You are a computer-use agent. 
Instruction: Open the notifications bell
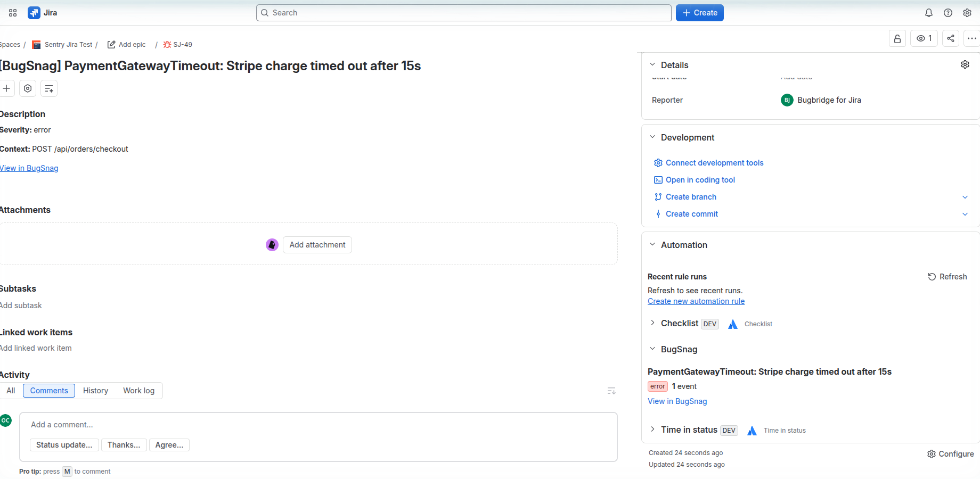pos(929,13)
